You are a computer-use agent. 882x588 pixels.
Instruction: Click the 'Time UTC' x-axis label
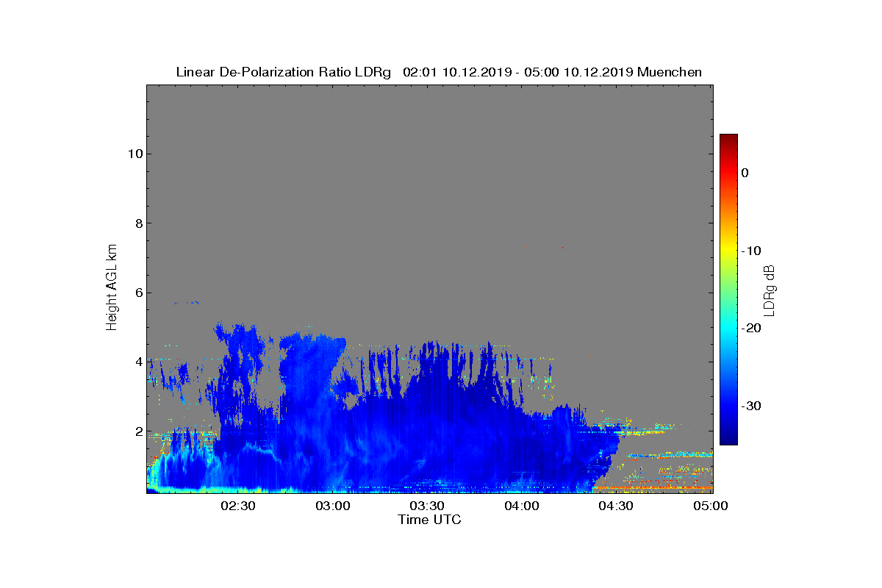tap(429, 520)
